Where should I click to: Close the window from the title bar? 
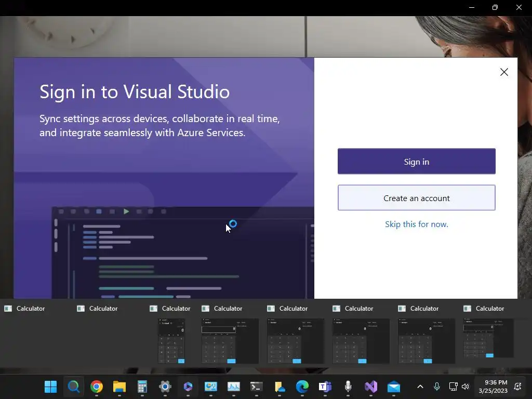coord(519,7)
